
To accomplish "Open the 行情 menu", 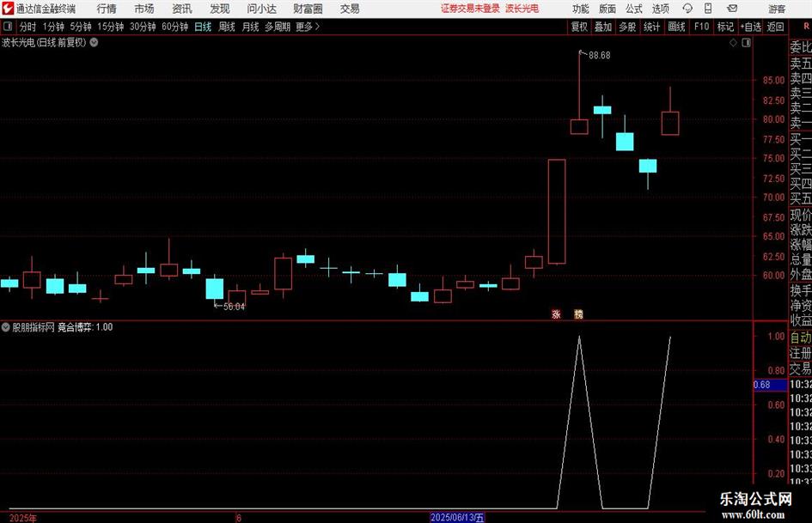I will tap(107, 9).
